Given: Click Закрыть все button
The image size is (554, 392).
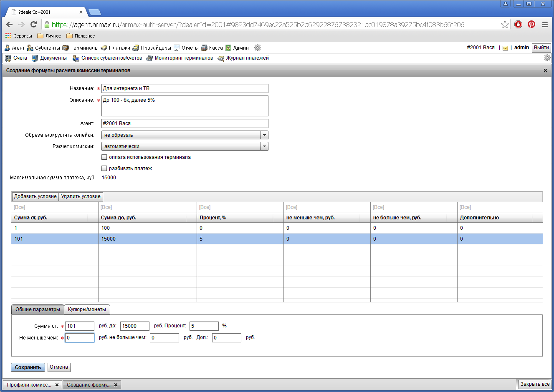Looking at the screenshot, I should [535, 384].
